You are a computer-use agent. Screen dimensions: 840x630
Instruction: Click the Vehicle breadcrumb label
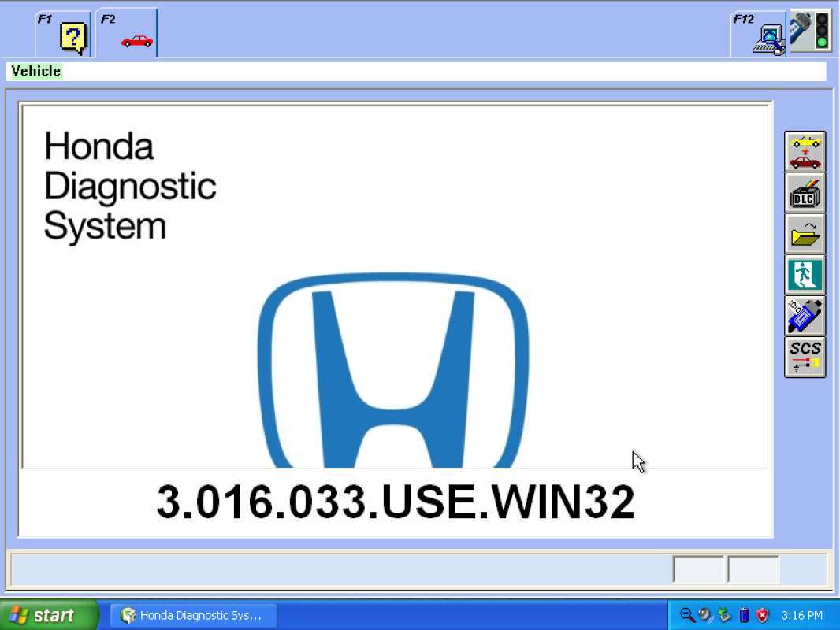[x=35, y=71]
